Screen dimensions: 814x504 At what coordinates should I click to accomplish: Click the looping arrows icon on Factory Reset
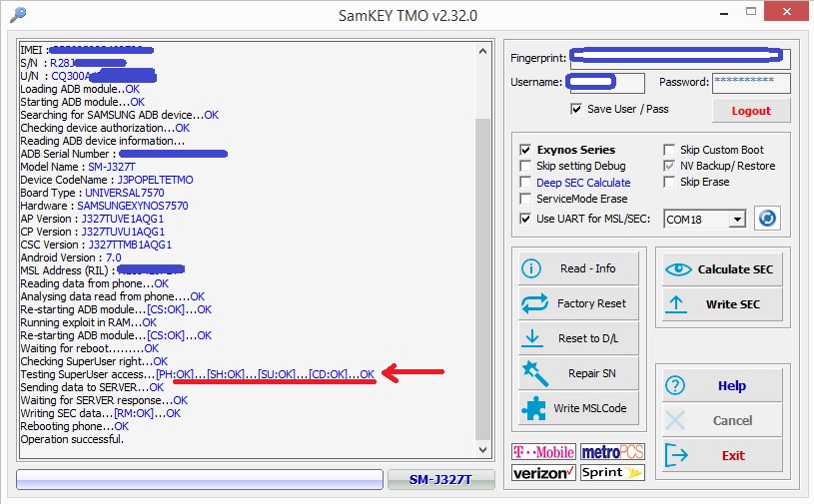point(534,303)
